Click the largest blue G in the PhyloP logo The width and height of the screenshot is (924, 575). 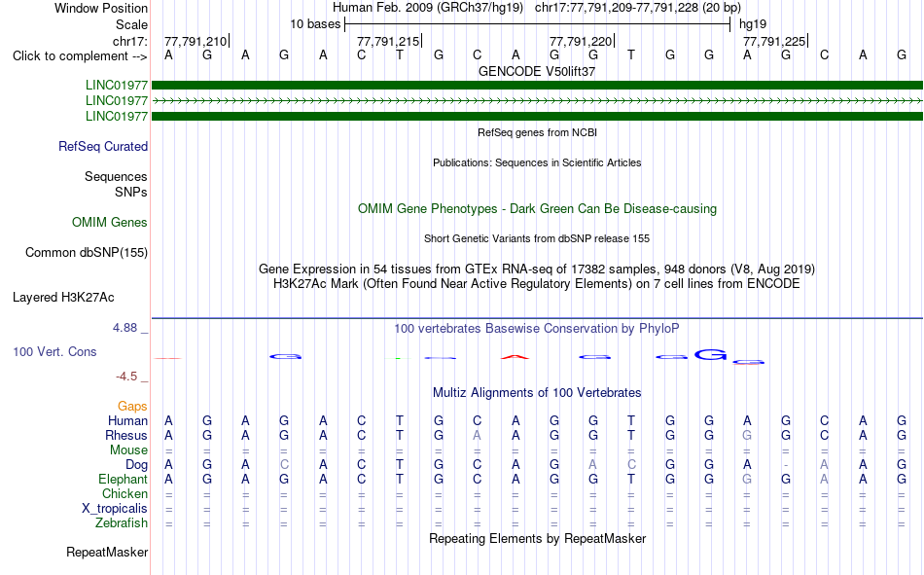pos(710,354)
